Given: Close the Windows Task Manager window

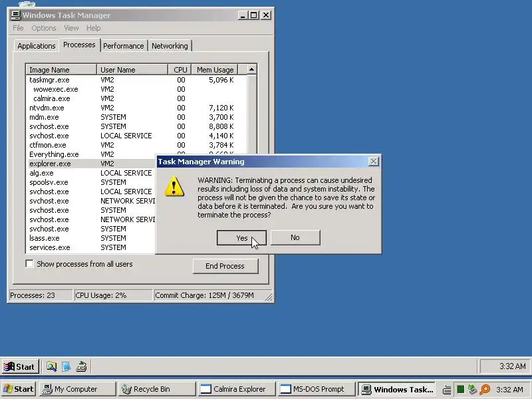Looking at the screenshot, I should (266, 15).
